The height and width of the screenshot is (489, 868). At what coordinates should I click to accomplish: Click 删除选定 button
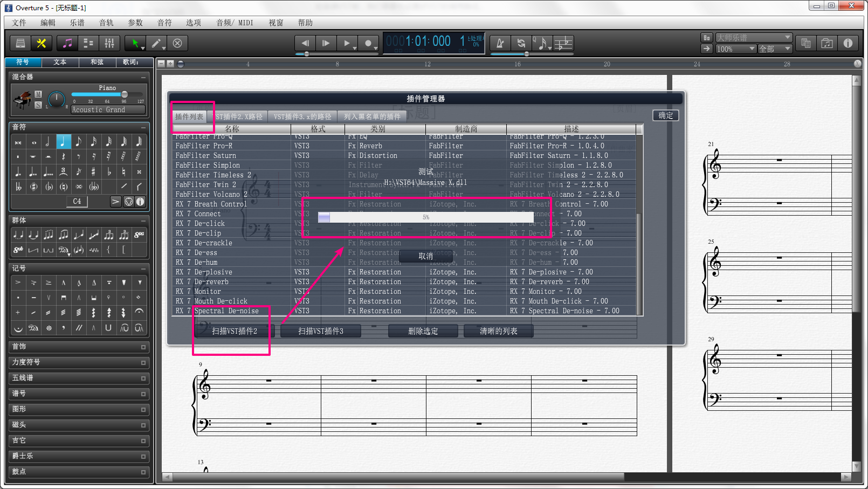pyautogui.click(x=423, y=331)
